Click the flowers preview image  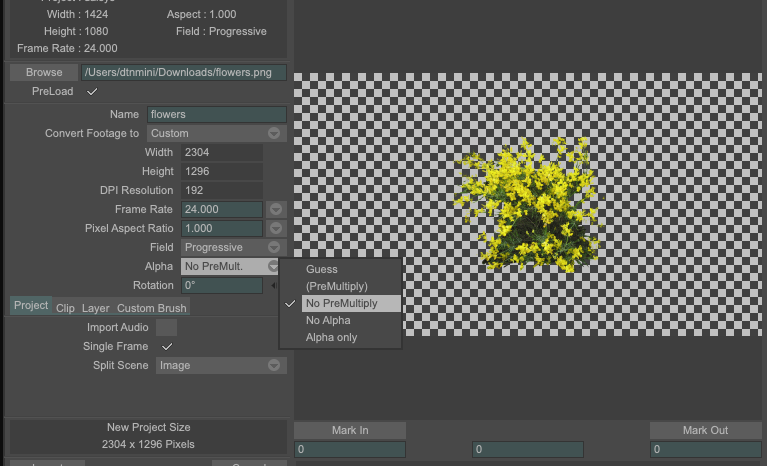click(528, 205)
